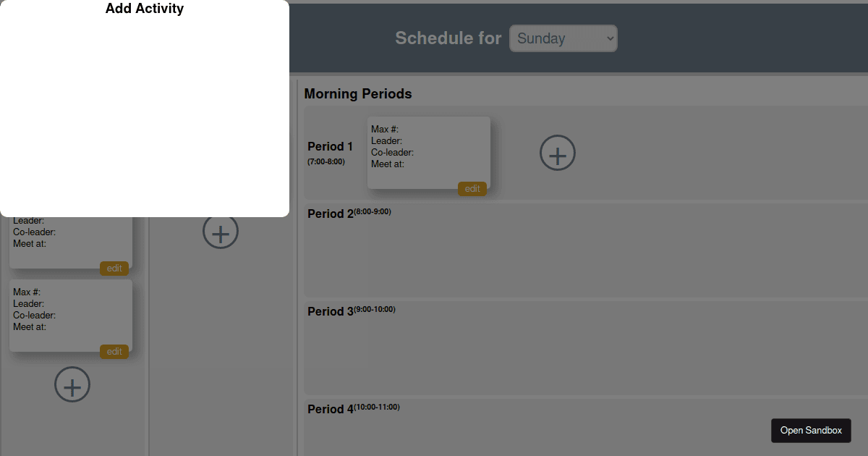Click the edit badge on the lower left card
Image resolution: width=868 pixels, height=456 pixels.
114,351
